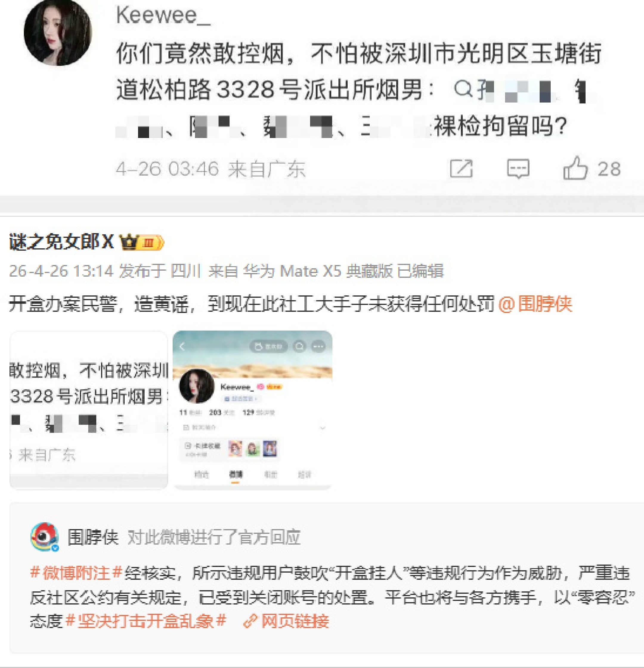This screenshot has height=668, width=644.
Task: Click the @围脖侠 mention in post
Action: (535, 304)
